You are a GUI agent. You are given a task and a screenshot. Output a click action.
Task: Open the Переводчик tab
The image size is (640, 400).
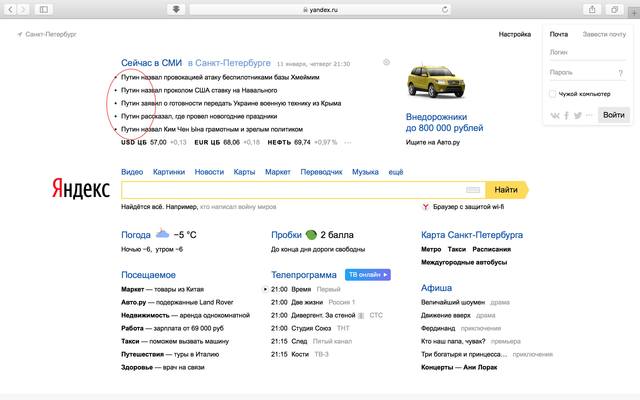tap(321, 172)
